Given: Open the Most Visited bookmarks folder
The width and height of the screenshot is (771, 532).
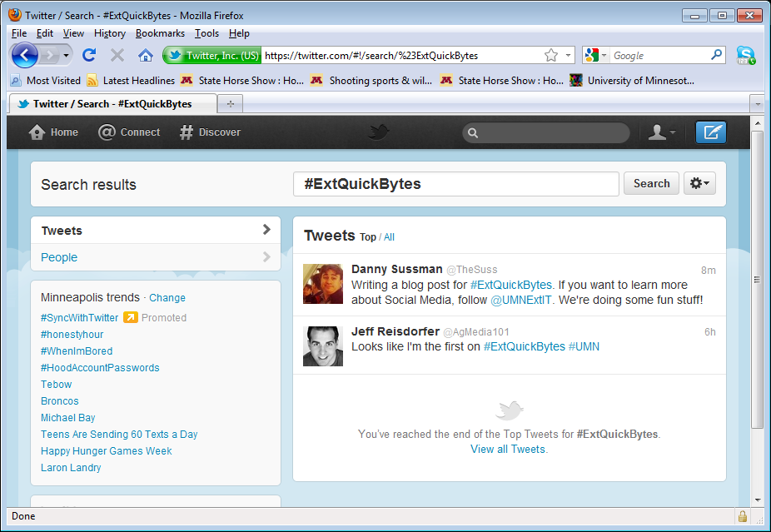Looking at the screenshot, I should tap(46, 80).
